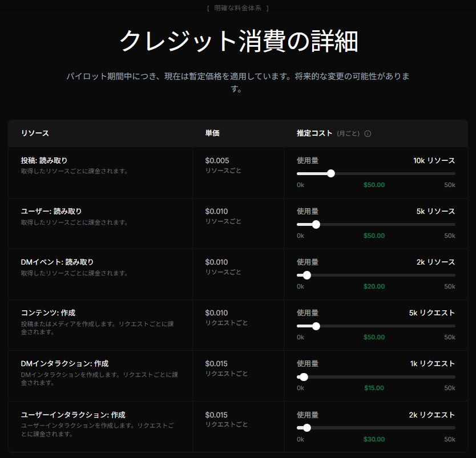Select the コンテンツ: 作成 usage slider

click(317, 326)
